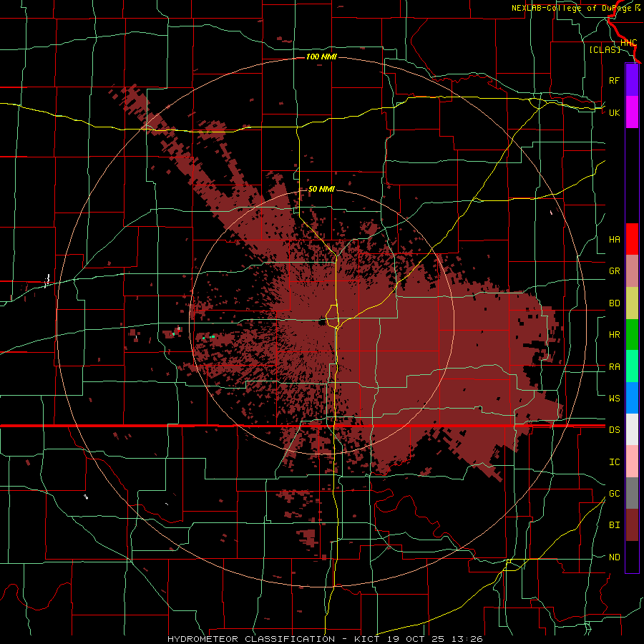Viewport: 644px width, 644px height.
Task: Click the UK legend label text
Action: 614,112
